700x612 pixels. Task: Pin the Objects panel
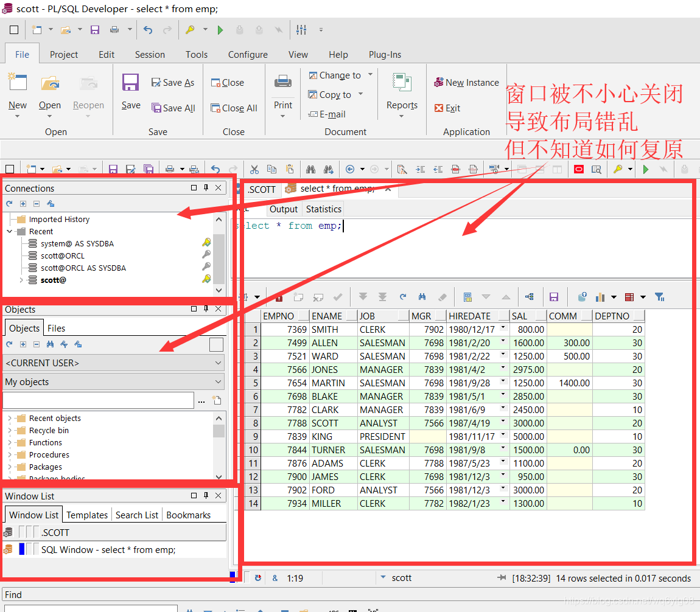[206, 309]
